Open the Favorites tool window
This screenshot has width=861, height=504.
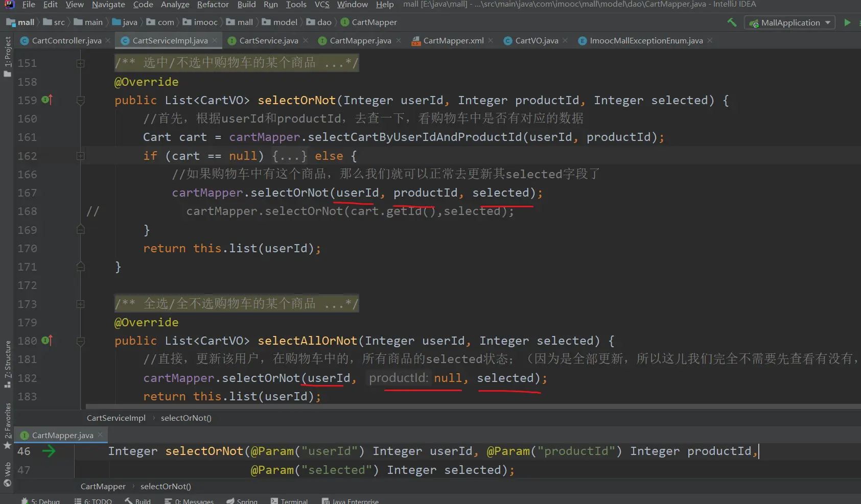point(7,425)
